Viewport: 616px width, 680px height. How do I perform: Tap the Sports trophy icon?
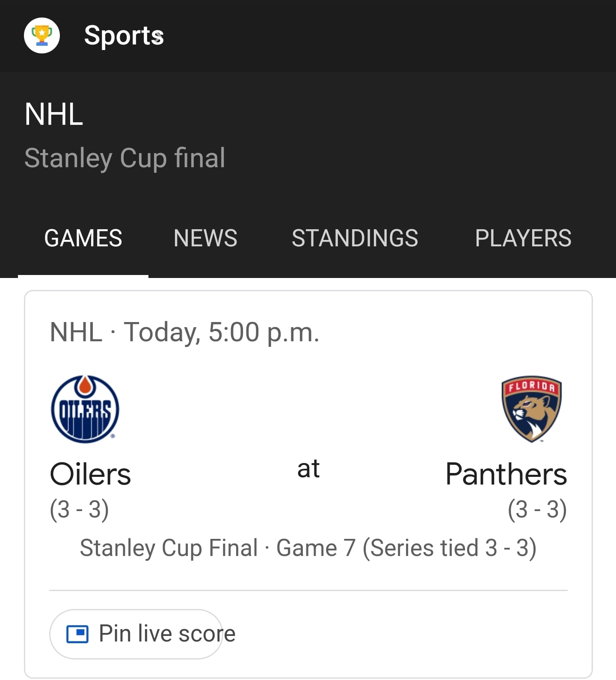[x=42, y=35]
